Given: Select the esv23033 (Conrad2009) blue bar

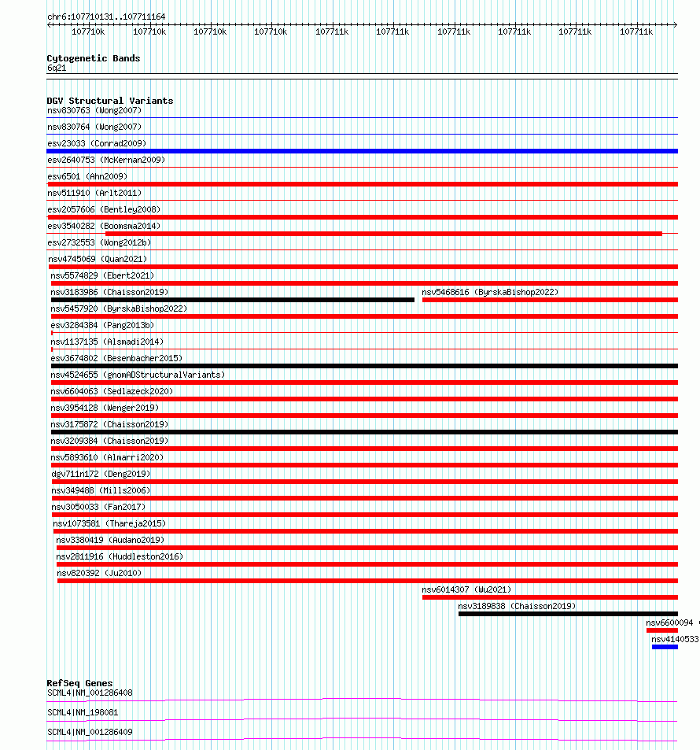Looking at the screenshot, I should point(362,151).
